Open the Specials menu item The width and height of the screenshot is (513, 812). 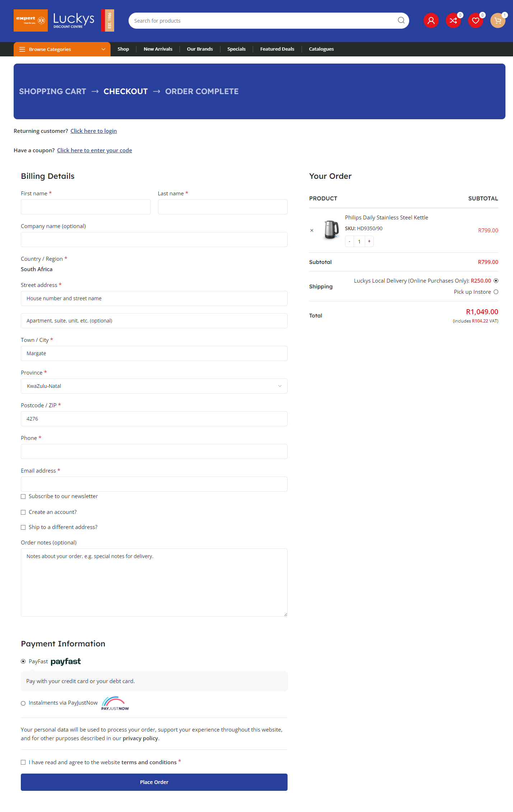236,49
